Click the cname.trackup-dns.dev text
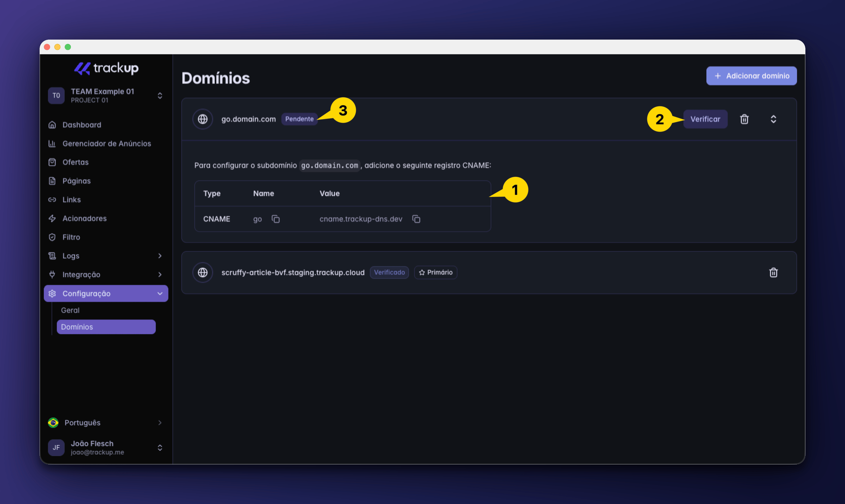The height and width of the screenshot is (504, 845). pyautogui.click(x=361, y=219)
